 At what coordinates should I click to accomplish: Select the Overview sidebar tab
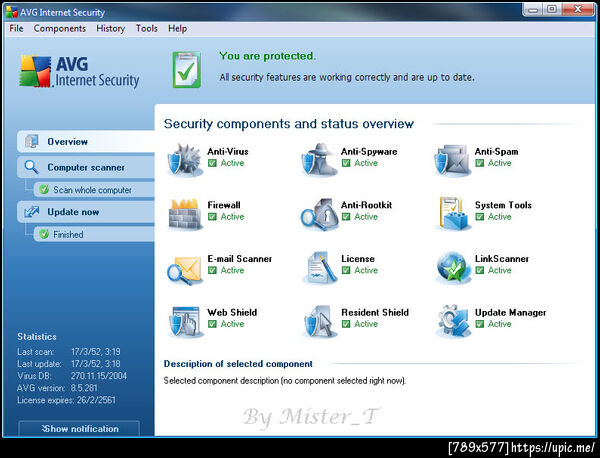click(86, 142)
